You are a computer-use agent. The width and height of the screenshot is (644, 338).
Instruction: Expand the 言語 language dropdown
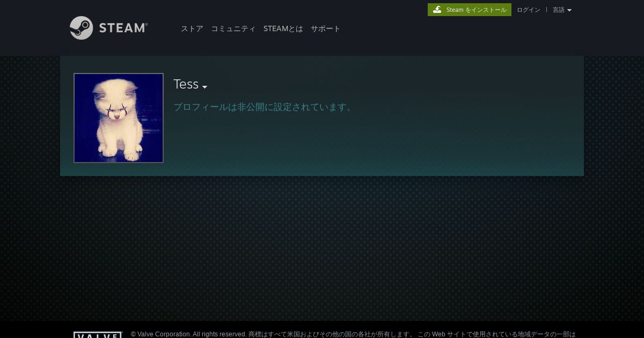point(562,10)
